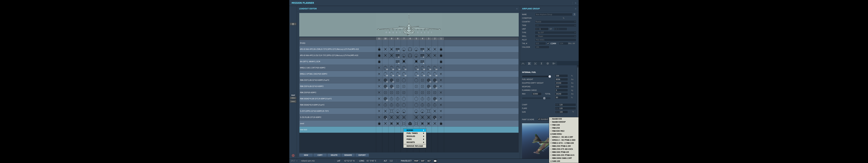Screen dimensions: 868x163
Task: Click the help question mark next to Name field
Action: tap(574, 14)
